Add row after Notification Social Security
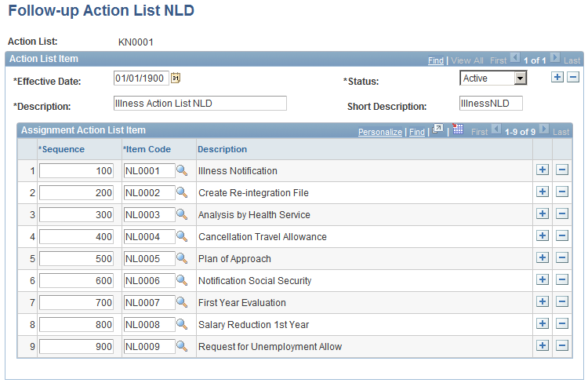588x383 pixels. point(543,279)
